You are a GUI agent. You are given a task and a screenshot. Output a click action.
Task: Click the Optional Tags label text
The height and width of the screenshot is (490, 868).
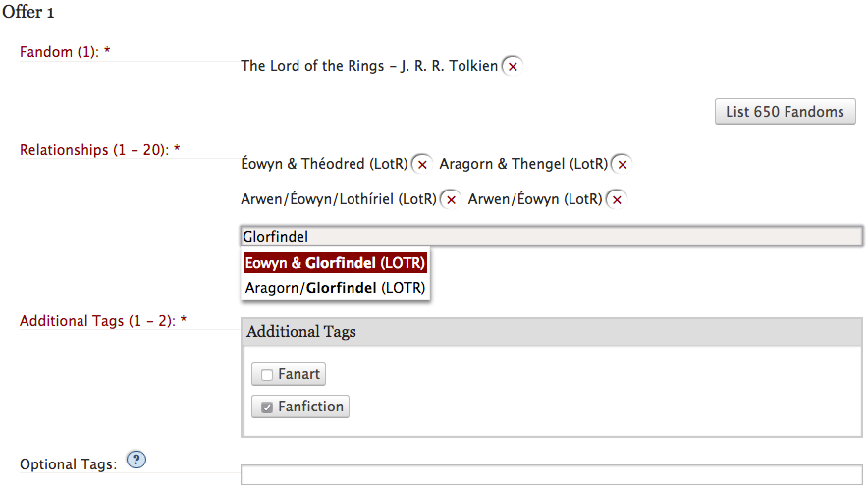(x=68, y=464)
